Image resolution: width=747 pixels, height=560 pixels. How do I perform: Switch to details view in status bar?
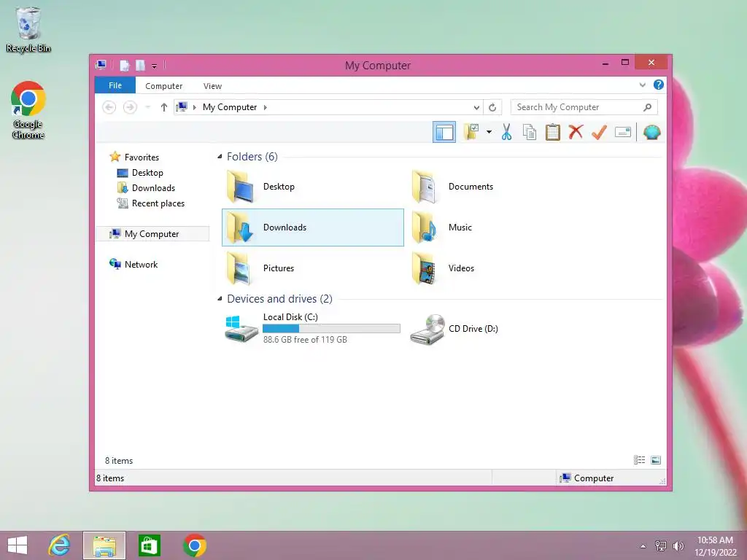639,460
